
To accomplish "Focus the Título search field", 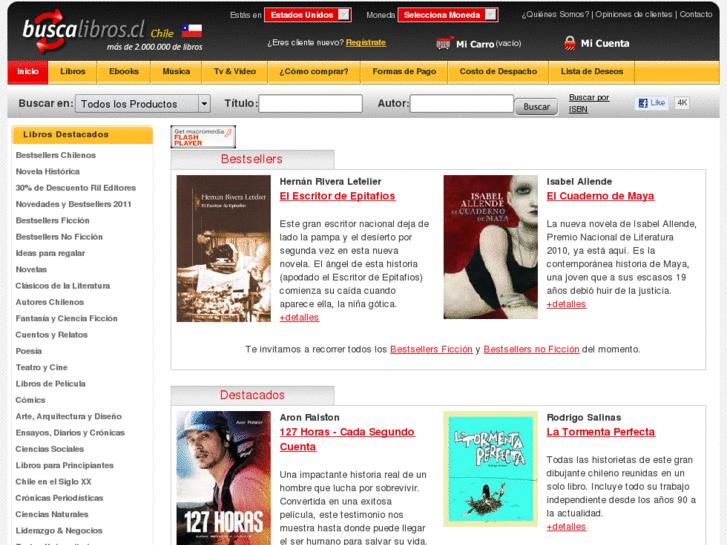I will (310, 103).
